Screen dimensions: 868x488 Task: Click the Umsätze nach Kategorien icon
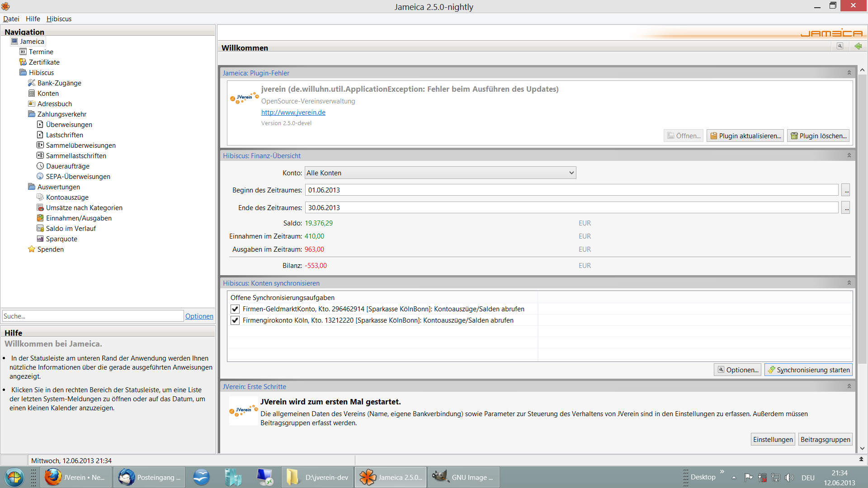coord(40,207)
